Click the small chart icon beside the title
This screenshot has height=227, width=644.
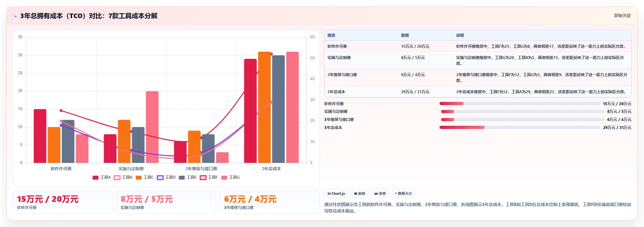pos(15,16)
